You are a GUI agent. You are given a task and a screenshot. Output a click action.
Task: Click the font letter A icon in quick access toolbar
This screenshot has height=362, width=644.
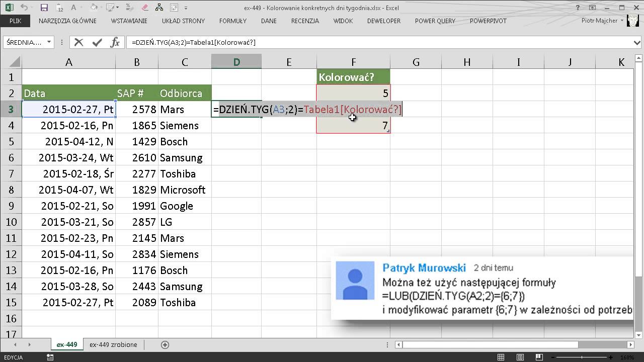pos(74,8)
